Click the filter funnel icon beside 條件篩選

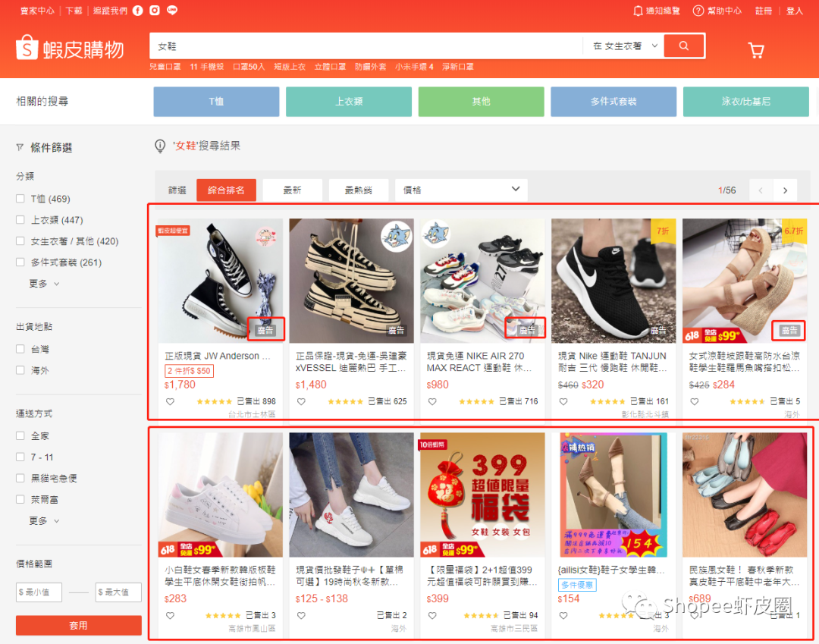click(20, 147)
